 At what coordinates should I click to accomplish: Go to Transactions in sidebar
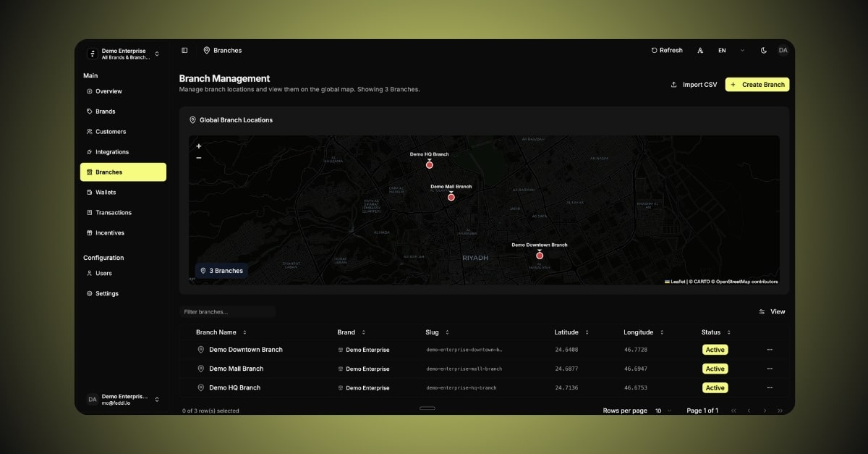(x=113, y=213)
